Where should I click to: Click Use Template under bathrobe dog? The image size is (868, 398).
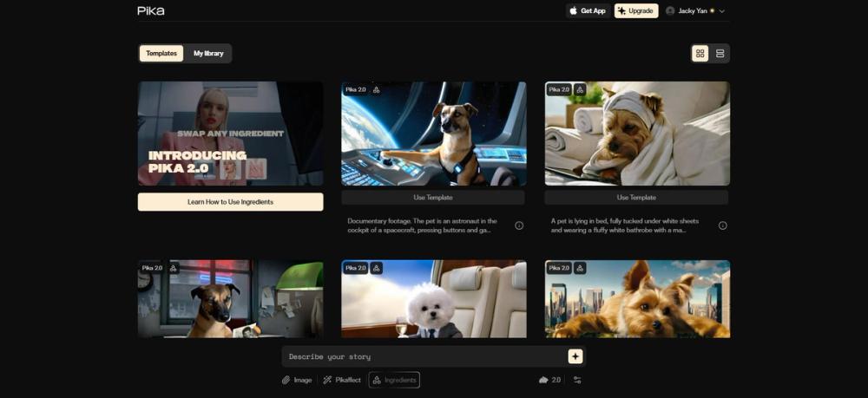636,198
